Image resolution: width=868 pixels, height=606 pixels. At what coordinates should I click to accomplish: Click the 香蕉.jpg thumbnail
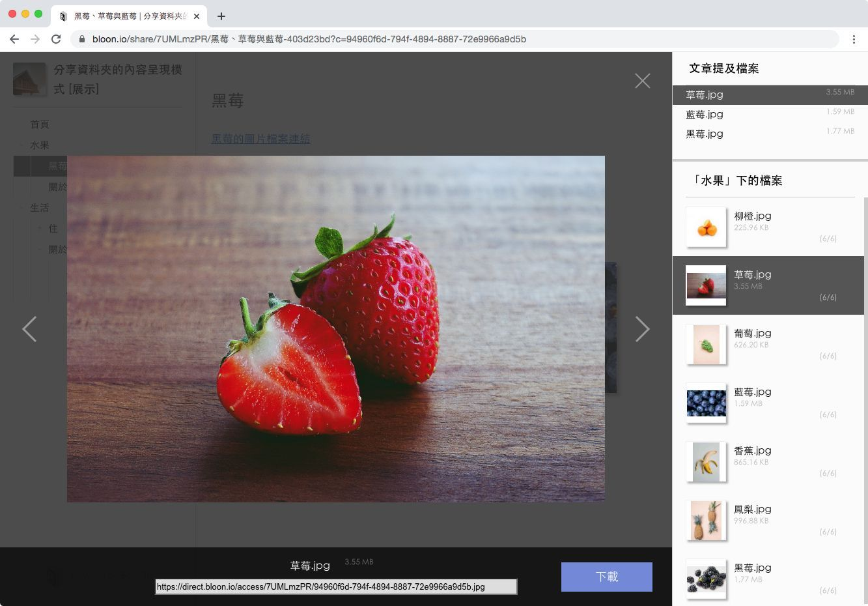[706, 461]
